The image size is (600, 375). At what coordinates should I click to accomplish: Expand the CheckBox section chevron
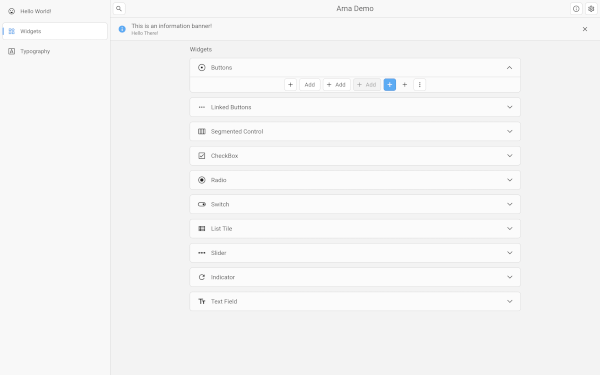(509, 156)
